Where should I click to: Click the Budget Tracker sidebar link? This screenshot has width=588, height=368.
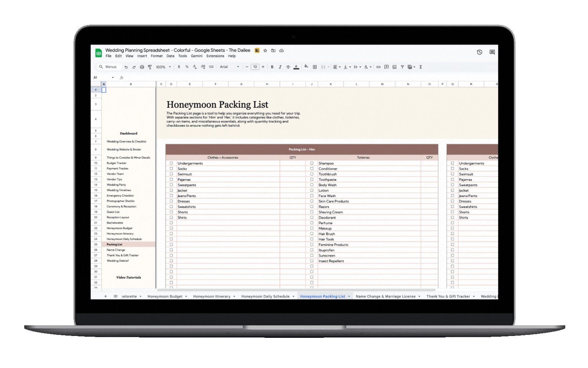click(116, 163)
